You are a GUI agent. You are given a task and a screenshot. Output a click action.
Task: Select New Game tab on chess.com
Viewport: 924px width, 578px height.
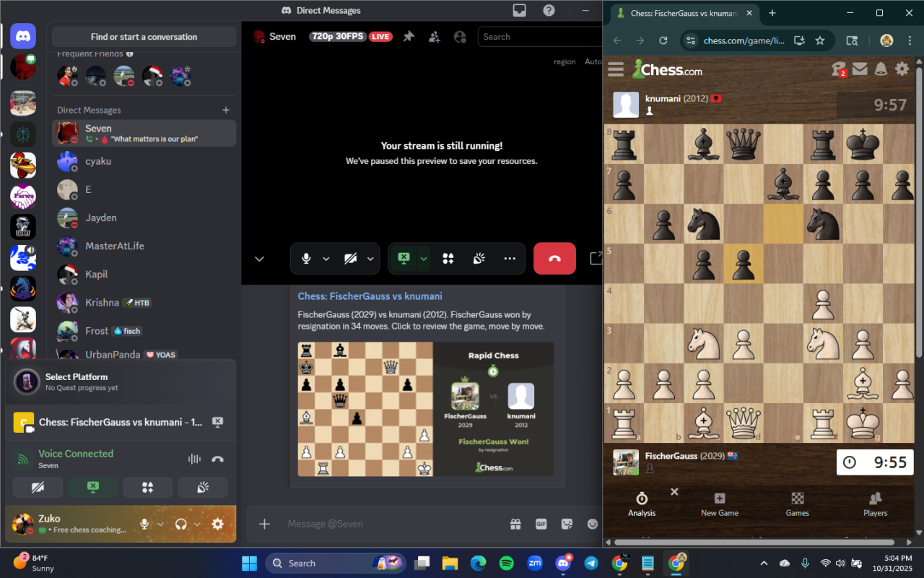720,504
